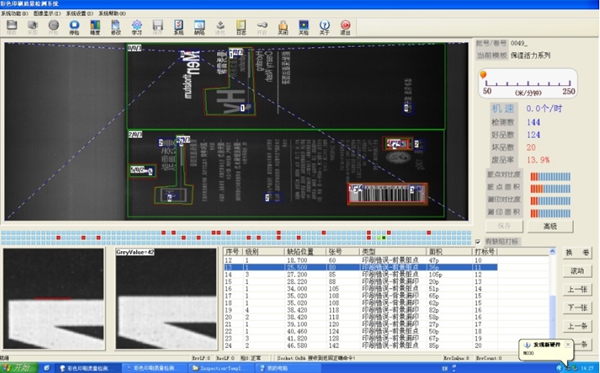Open the 系统 system checklist icon

(179, 27)
